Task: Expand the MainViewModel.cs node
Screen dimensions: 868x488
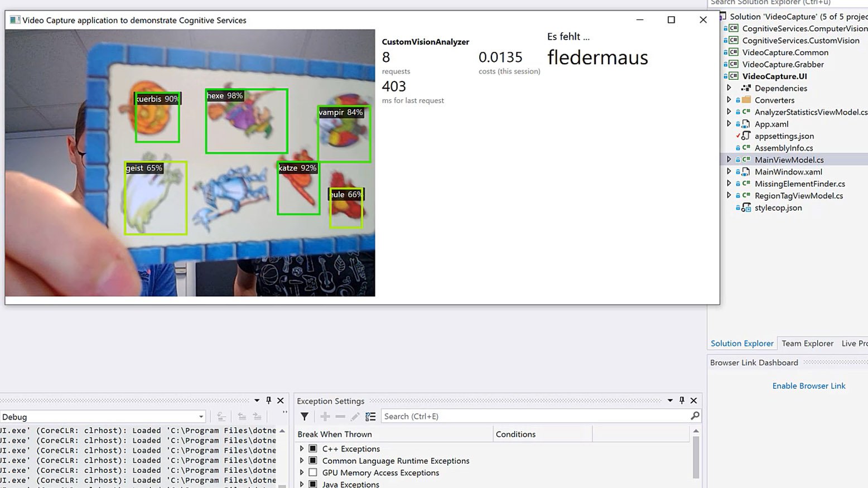Action: 729,160
